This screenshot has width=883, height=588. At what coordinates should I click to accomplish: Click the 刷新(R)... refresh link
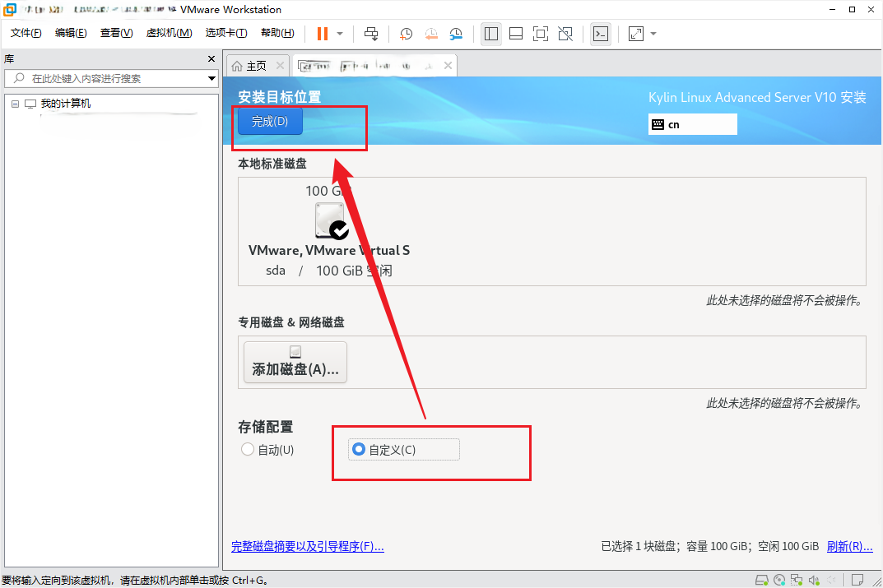(x=850, y=546)
